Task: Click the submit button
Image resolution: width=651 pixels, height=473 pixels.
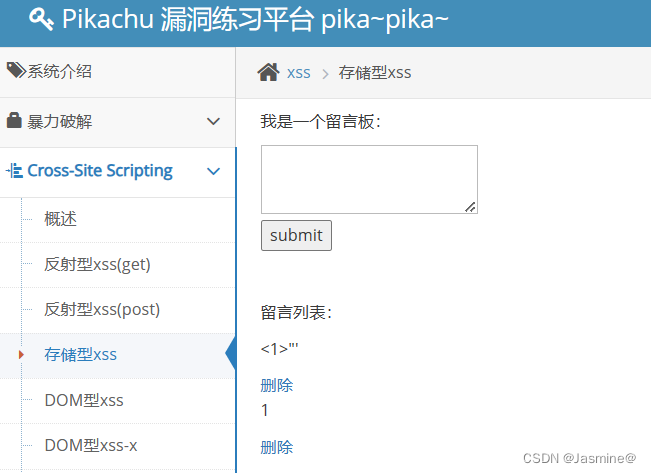Action: tap(296, 235)
